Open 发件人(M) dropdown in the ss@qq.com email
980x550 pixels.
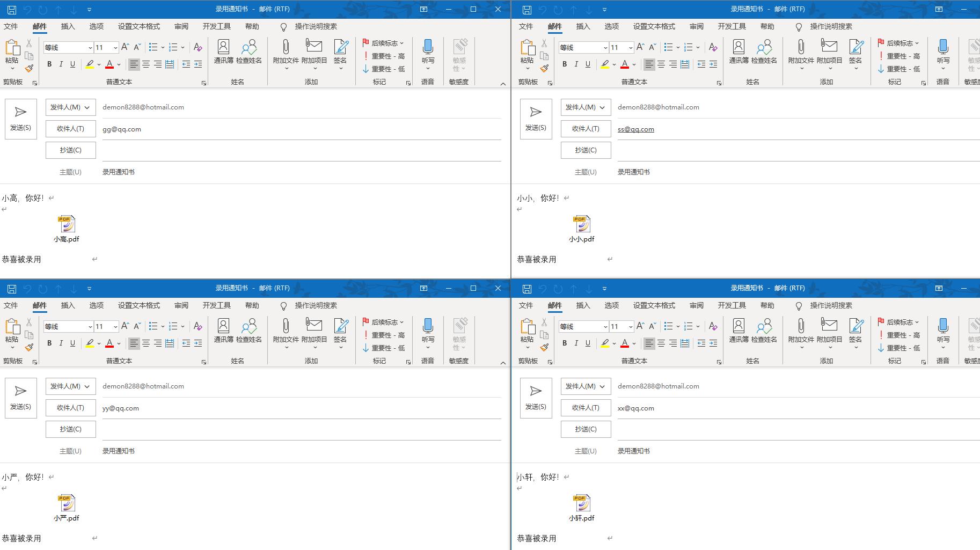[586, 107]
